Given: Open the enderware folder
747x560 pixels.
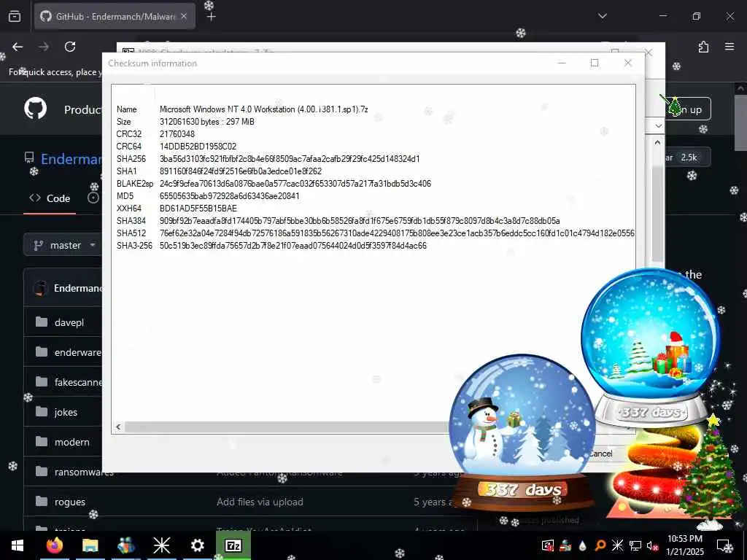Looking at the screenshot, I should [x=77, y=352].
